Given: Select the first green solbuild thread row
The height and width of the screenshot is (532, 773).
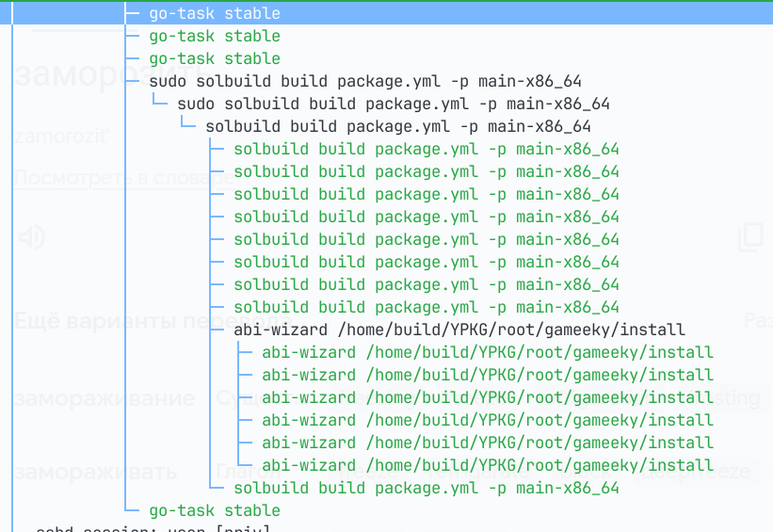Looking at the screenshot, I should pyautogui.click(x=426, y=149).
